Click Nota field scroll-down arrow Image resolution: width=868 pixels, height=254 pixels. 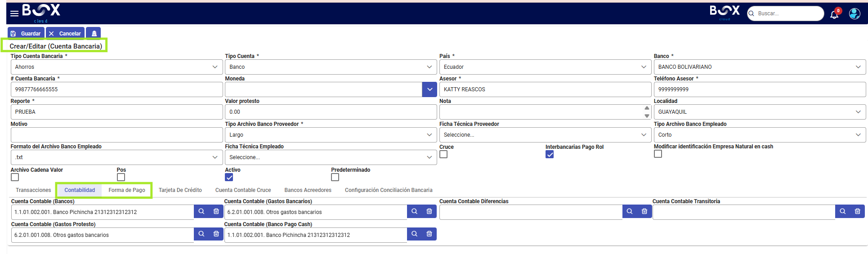[647, 116]
